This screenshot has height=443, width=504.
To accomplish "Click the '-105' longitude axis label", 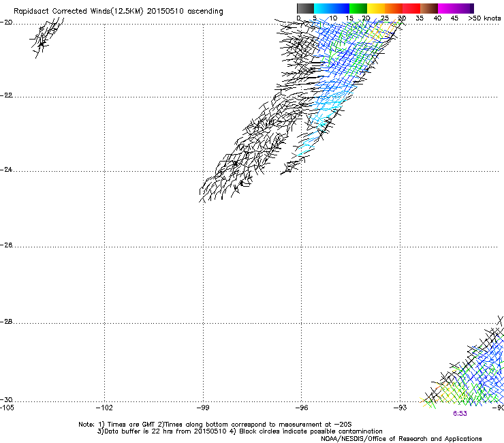I will [x=7, y=408].
